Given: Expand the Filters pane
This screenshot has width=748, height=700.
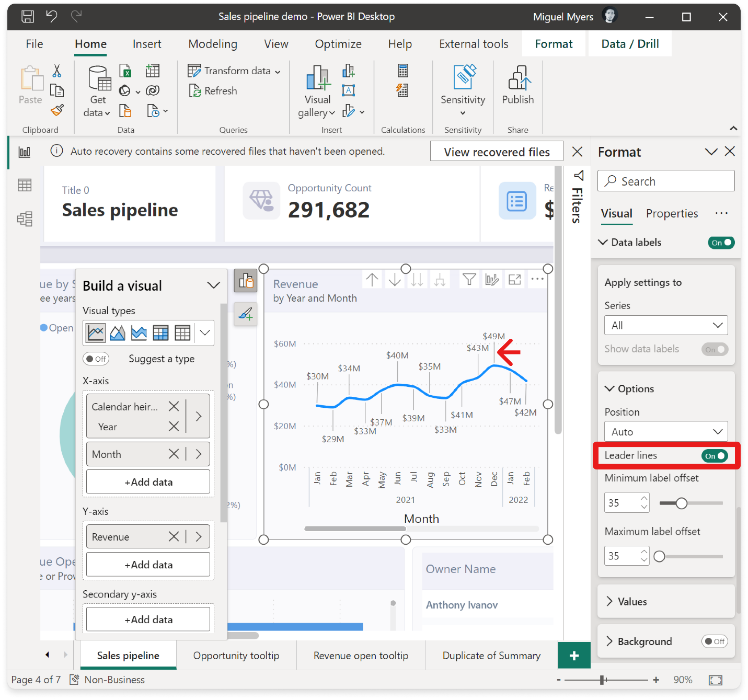Looking at the screenshot, I should (577, 197).
